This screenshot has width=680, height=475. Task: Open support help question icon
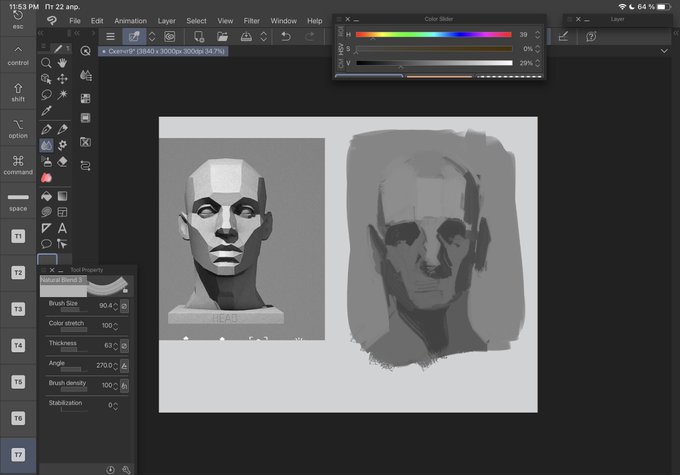pyautogui.click(x=591, y=36)
